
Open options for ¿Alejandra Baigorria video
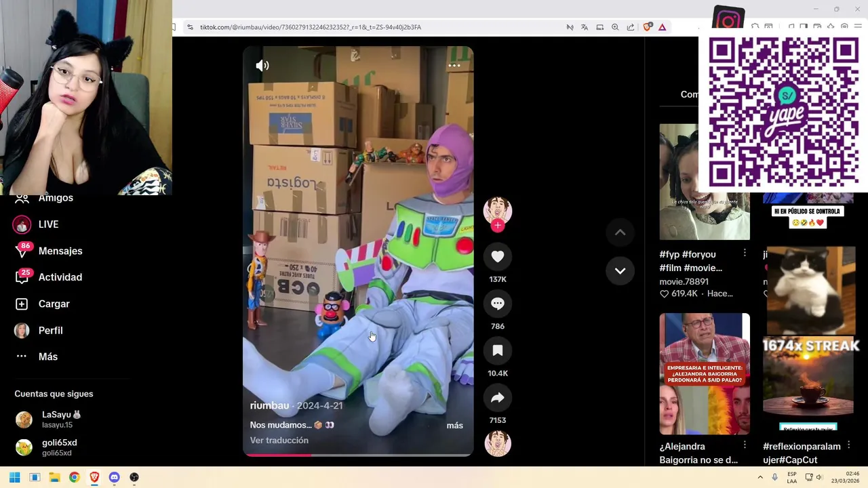(745, 445)
